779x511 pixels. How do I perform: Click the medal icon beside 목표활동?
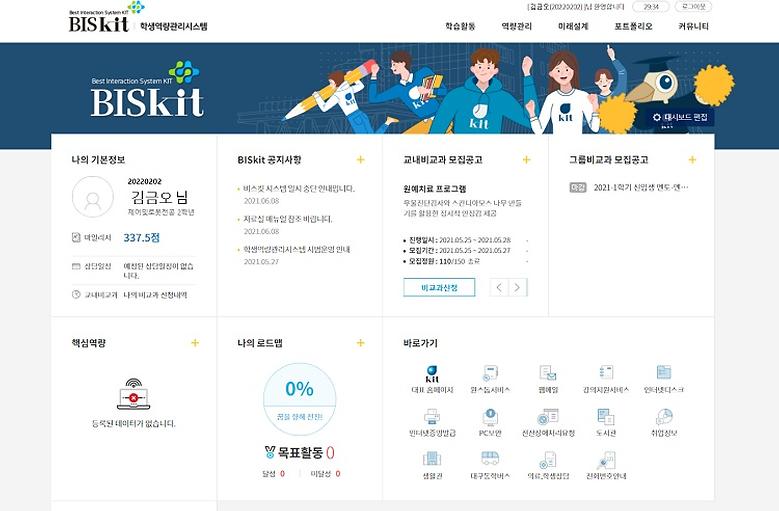270,452
